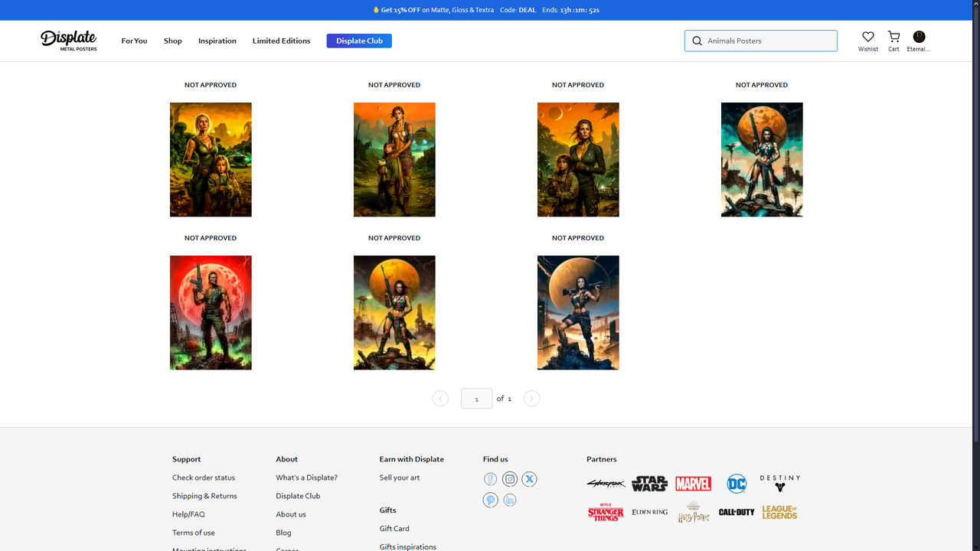The width and height of the screenshot is (980, 551).
Task: Click the search magnifier icon
Action: coord(697,41)
